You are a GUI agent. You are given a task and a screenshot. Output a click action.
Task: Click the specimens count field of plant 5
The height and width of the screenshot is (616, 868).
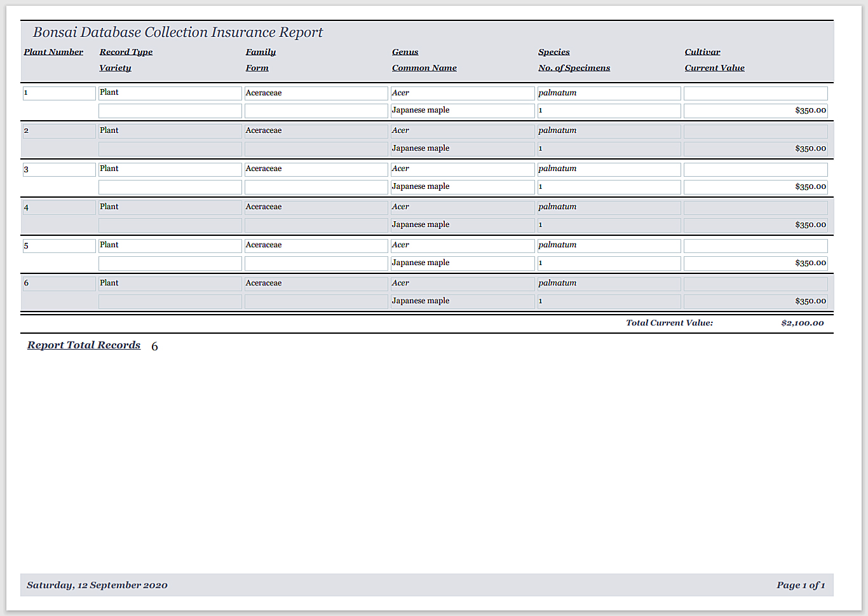609,263
